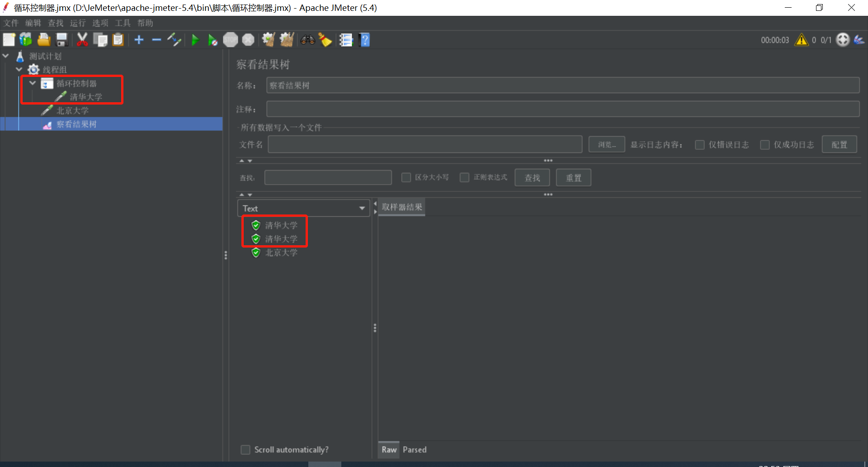The width and height of the screenshot is (868, 467).
Task: Click the 浏览 browse button
Action: point(607,145)
